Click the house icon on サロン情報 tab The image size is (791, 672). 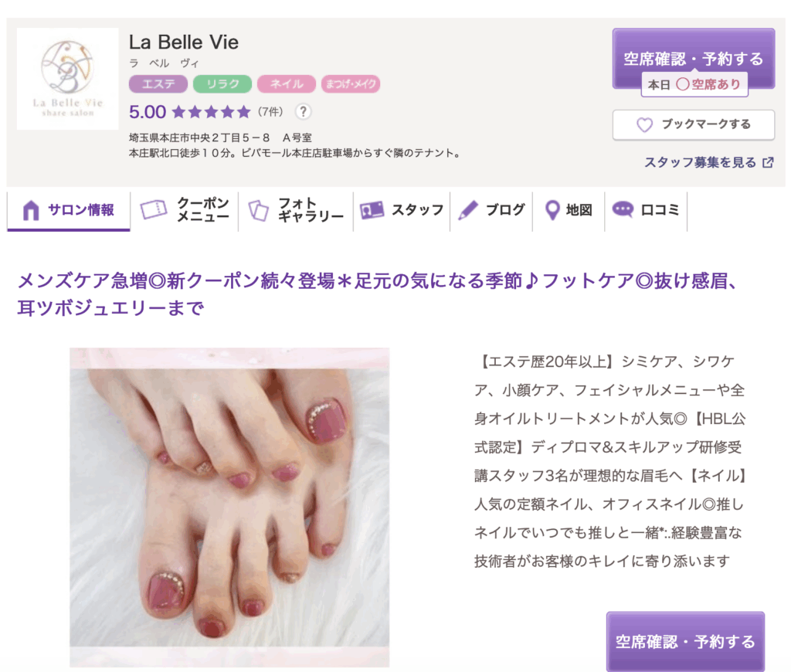pos(31,210)
